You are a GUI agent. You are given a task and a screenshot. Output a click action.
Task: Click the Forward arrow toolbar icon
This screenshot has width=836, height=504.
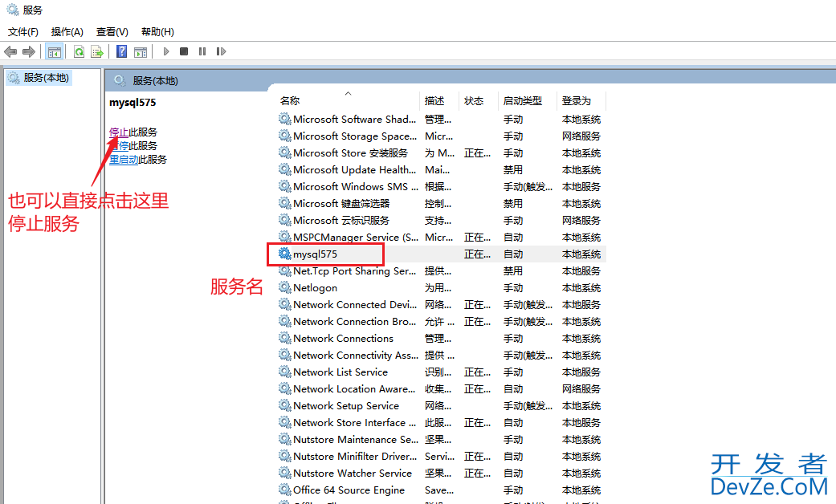tap(29, 51)
